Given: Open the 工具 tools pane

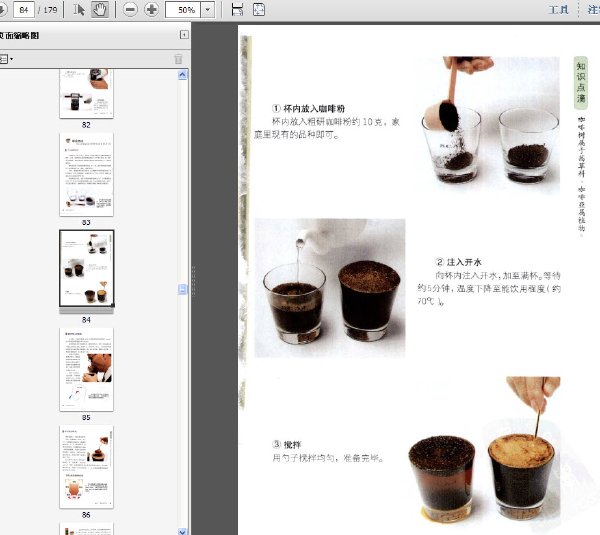Looking at the screenshot, I should [x=558, y=10].
